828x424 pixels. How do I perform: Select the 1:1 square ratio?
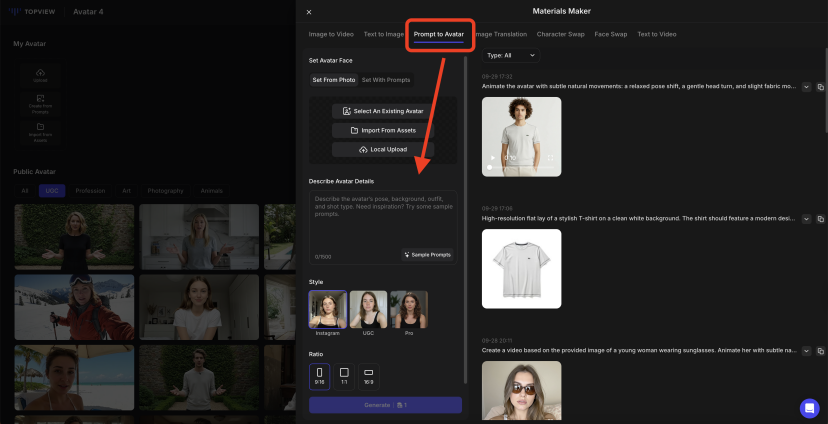(343, 376)
